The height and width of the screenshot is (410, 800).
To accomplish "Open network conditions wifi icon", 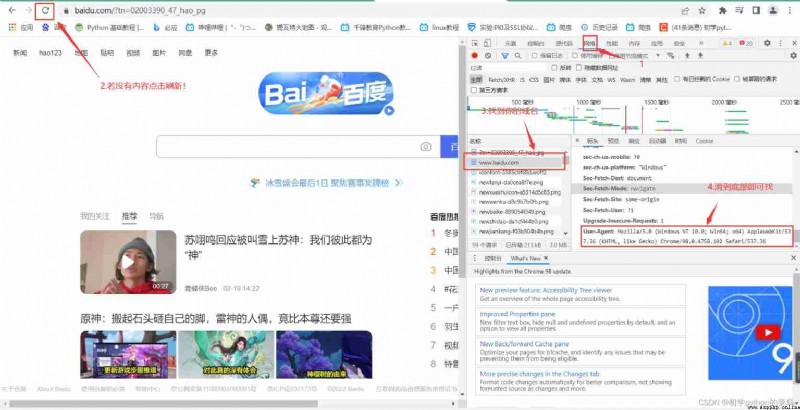I will 670,56.
